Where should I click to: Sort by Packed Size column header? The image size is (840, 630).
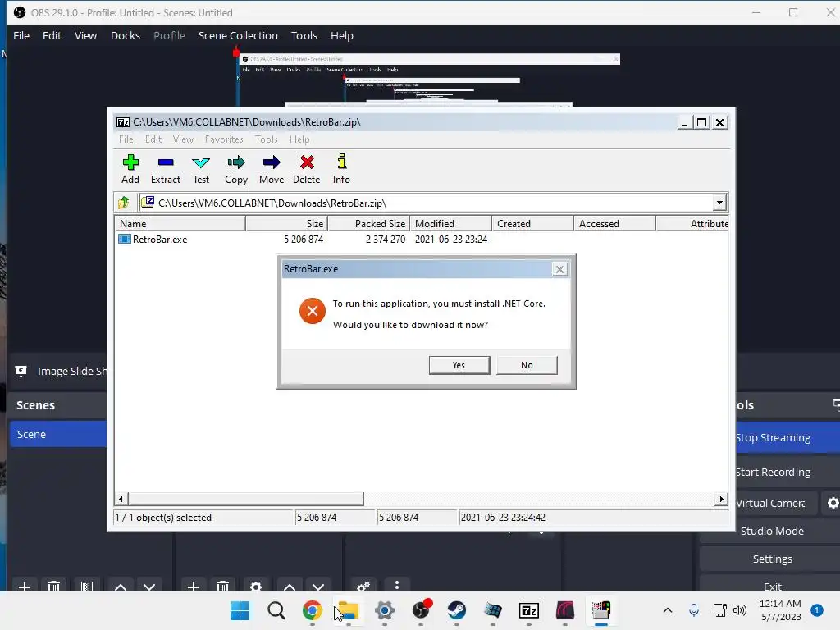368,223
